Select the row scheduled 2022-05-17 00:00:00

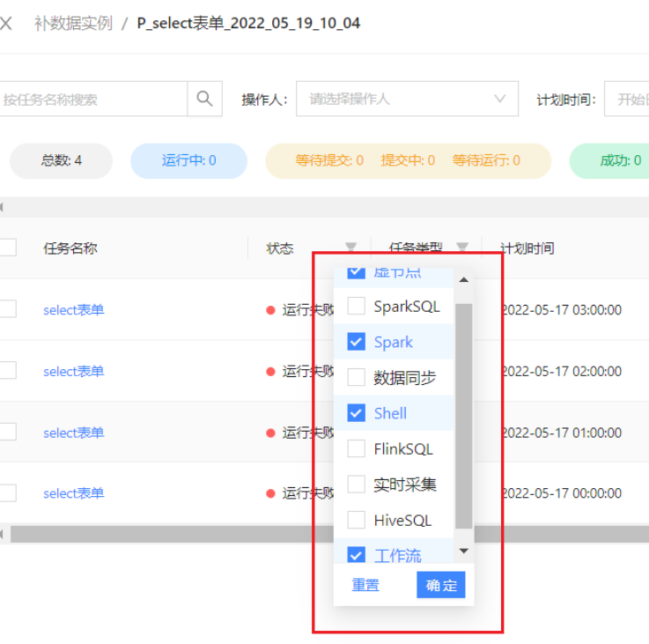(x=7, y=492)
